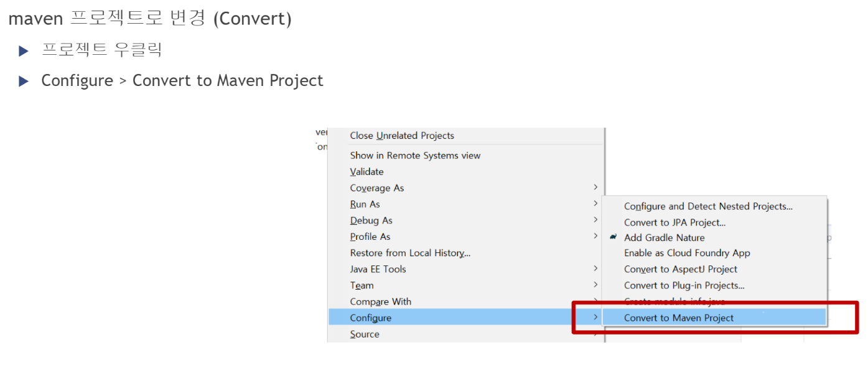The height and width of the screenshot is (385, 868).
Task: Click Convert to Maven Project
Action: click(x=716, y=318)
